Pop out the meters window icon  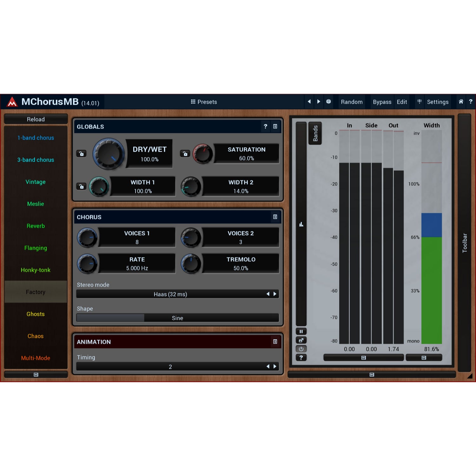point(301,340)
